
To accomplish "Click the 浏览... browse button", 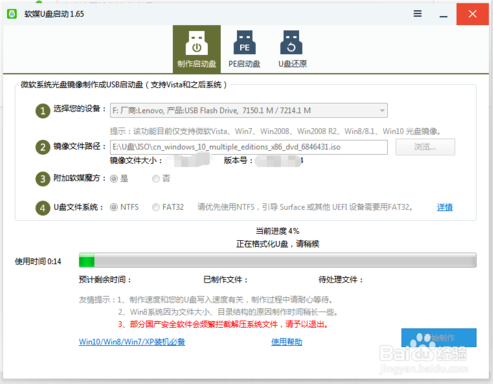I will [x=425, y=147].
